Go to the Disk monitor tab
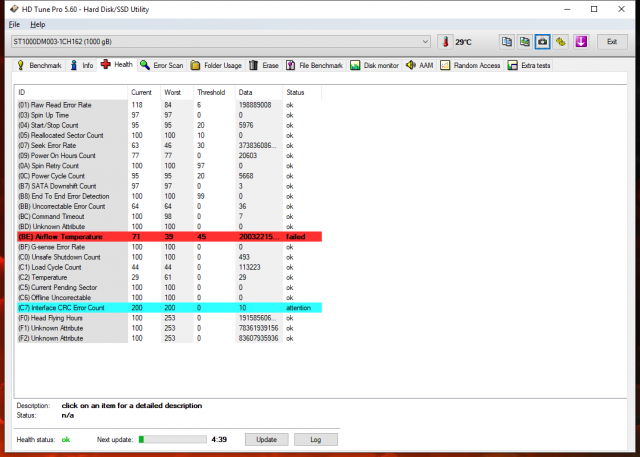The height and width of the screenshot is (457, 640). pyautogui.click(x=375, y=65)
